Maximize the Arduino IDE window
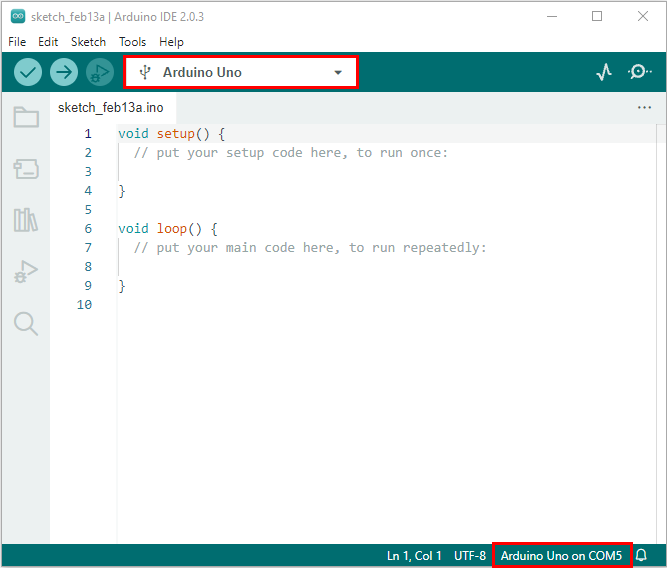 point(597,16)
